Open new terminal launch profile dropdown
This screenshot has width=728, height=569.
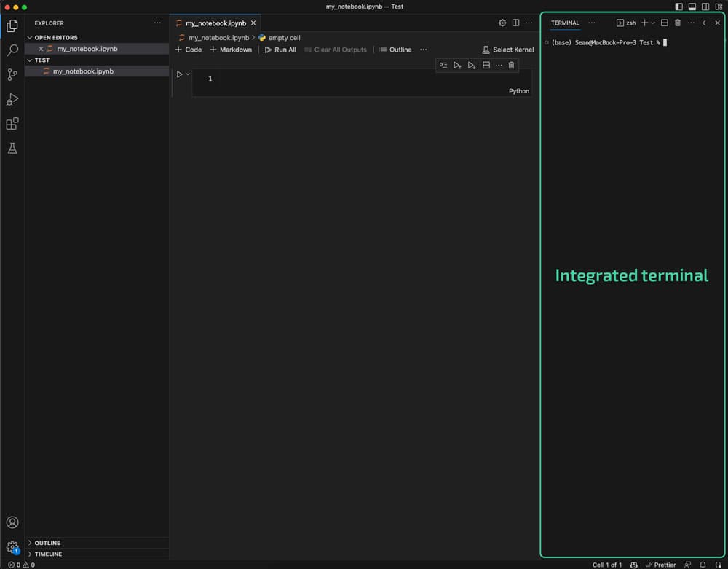point(653,23)
